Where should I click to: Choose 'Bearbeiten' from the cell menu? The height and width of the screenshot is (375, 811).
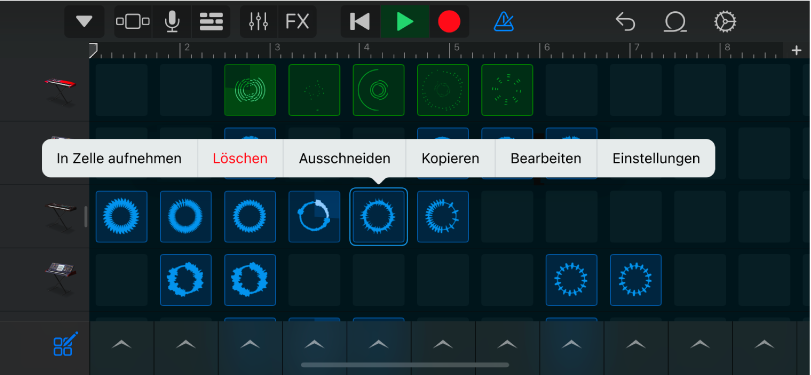[x=546, y=158]
